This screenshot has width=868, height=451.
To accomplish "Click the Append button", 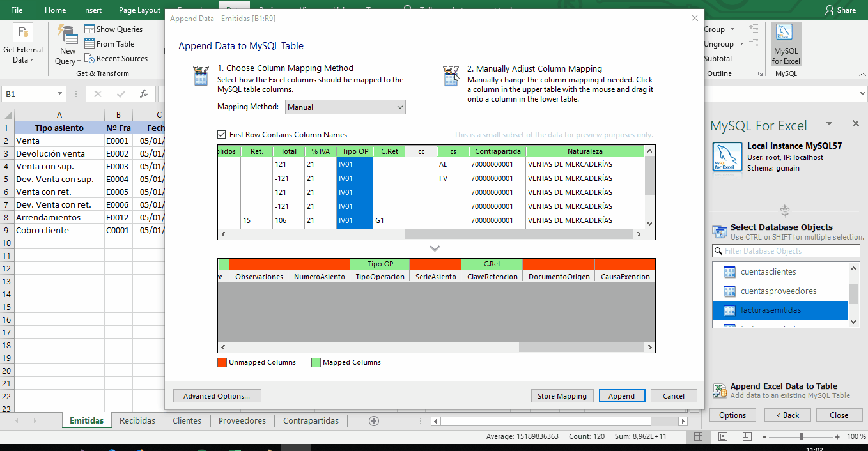I will [x=622, y=396].
